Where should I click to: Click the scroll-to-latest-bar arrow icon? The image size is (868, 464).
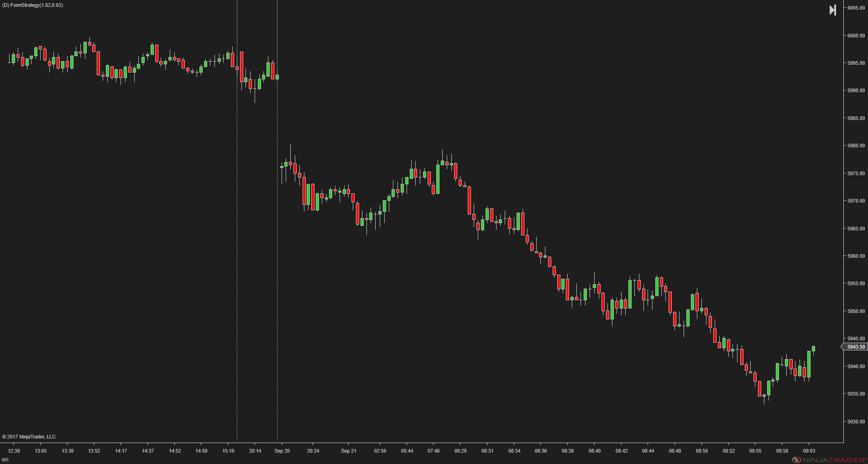pos(833,10)
